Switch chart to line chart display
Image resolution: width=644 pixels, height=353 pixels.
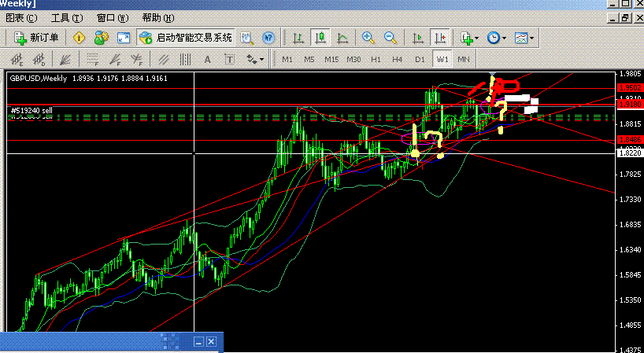coord(342,38)
